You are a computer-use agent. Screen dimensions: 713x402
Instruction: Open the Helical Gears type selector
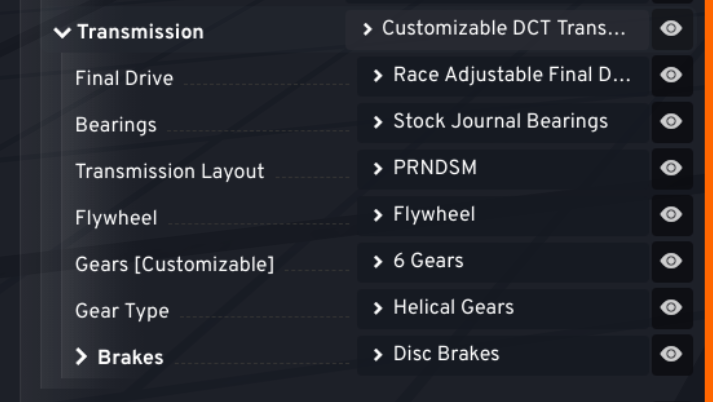(503, 308)
